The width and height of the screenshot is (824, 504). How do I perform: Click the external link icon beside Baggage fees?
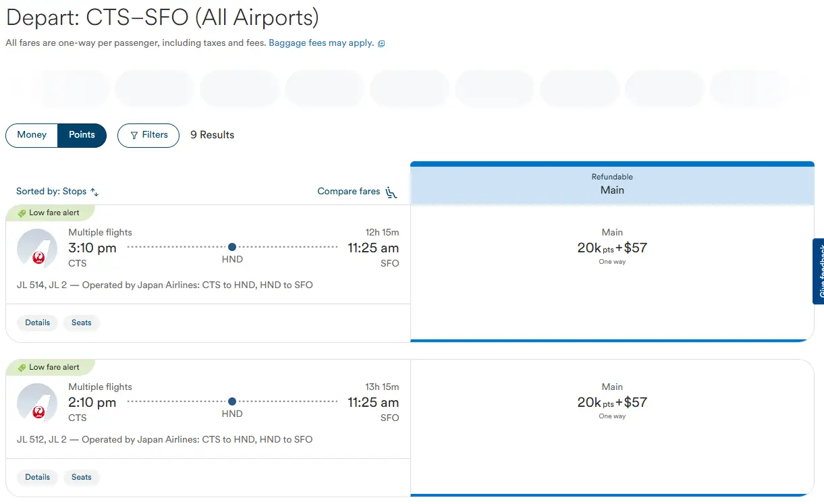point(381,44)
